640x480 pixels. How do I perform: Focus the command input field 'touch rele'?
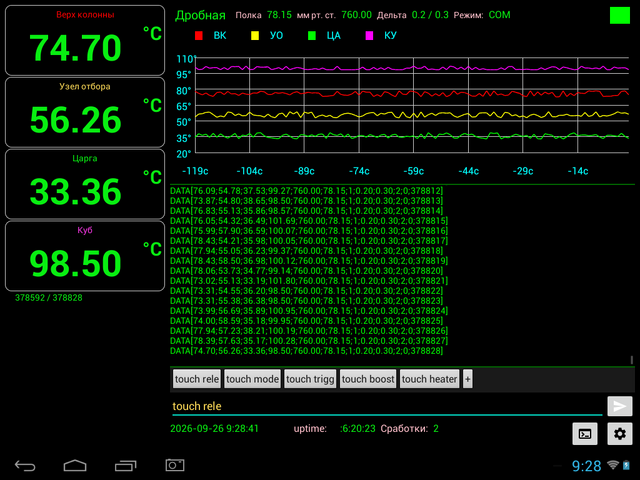387,406
